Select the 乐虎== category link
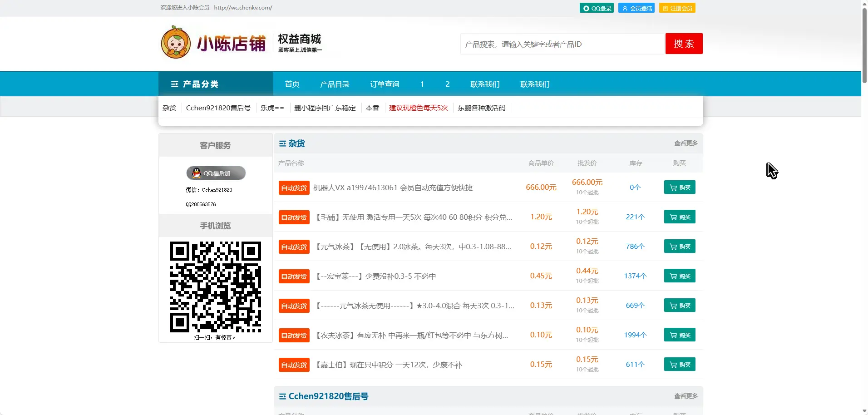This screenshot has height=415, width=868. coord(271,108)
